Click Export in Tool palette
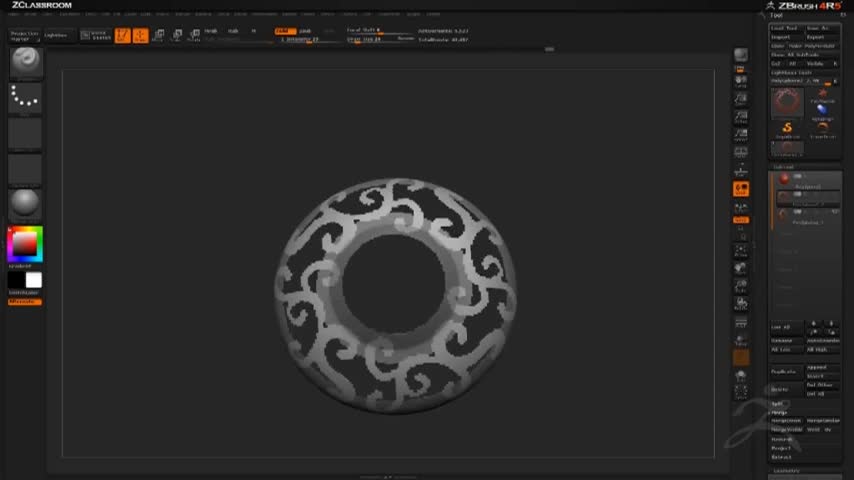 pyautogui.click(x=822, y=37)
